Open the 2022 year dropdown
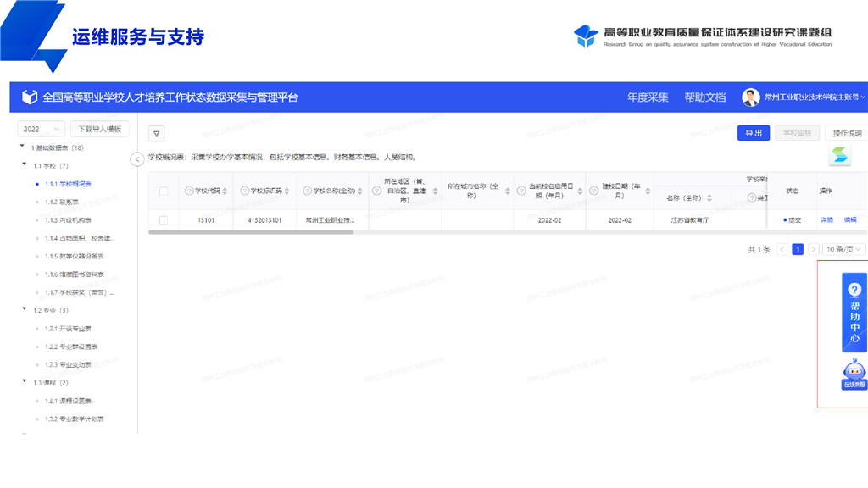This screenshot has width=868, height=488. (x=42, y=129)
